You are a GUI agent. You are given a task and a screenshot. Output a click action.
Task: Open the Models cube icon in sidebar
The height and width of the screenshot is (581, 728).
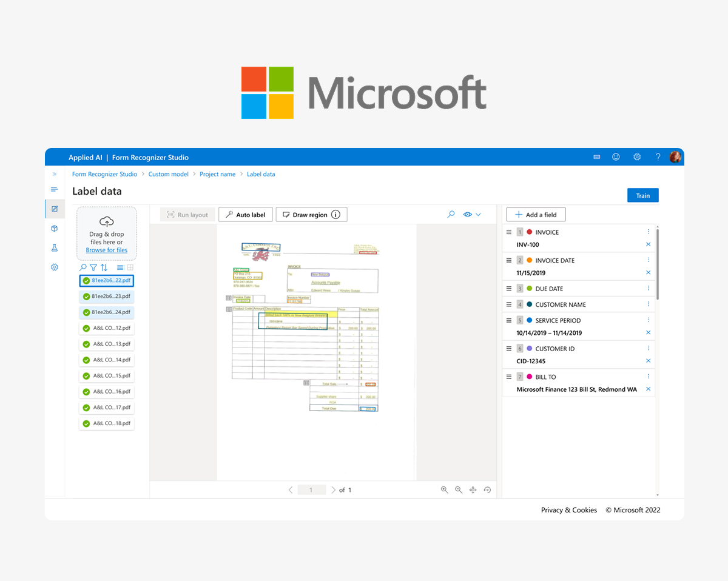pyautogui.click(x=54, y=229)
